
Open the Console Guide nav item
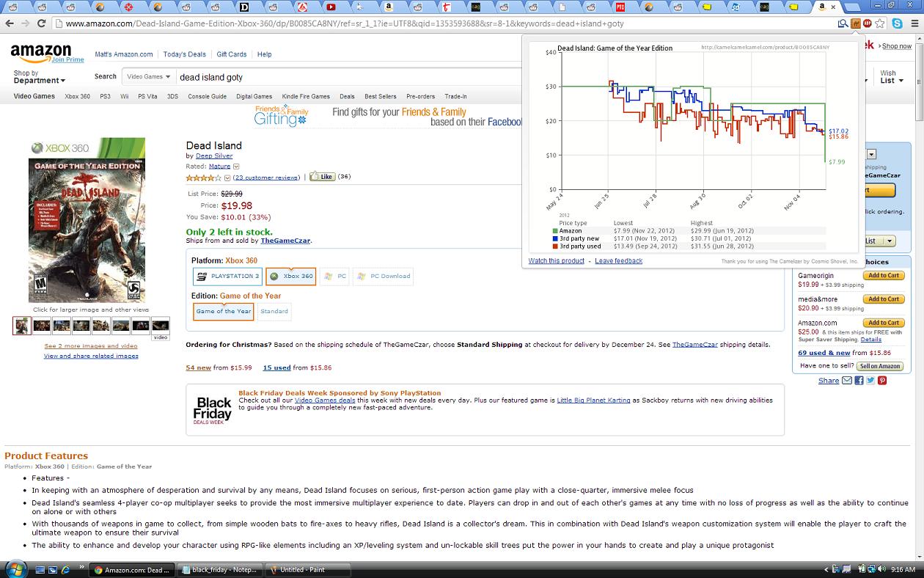point(207,96)
